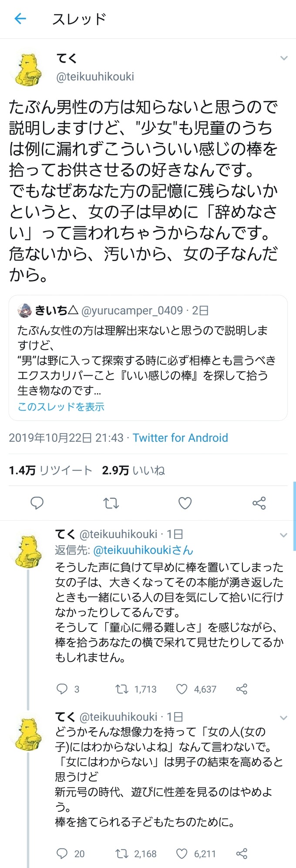Expand options for first reply tweet
Viewport: 296px width, 868px height.
pyautogui.click(x=284, y=535)
